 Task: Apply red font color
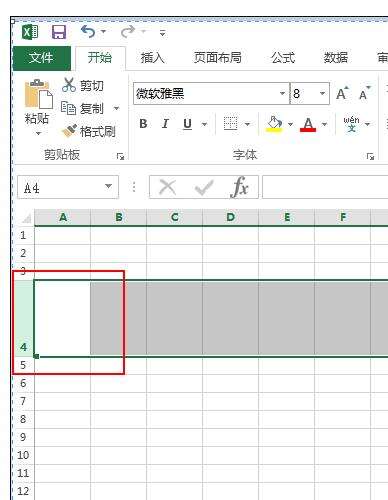308,124
